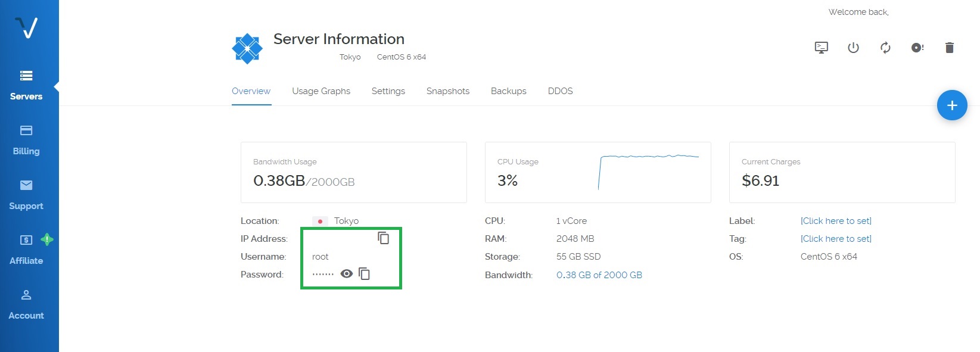Set the Label via click-here link
The height and width of the screenshot is (352, 980).
pyautogui.click(x=836, y=221)
